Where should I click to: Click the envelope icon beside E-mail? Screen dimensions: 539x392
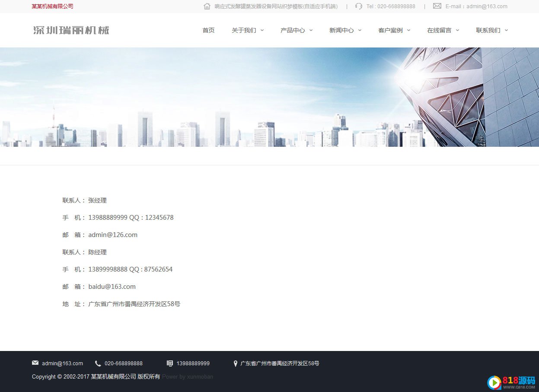[x=437, y=6]
